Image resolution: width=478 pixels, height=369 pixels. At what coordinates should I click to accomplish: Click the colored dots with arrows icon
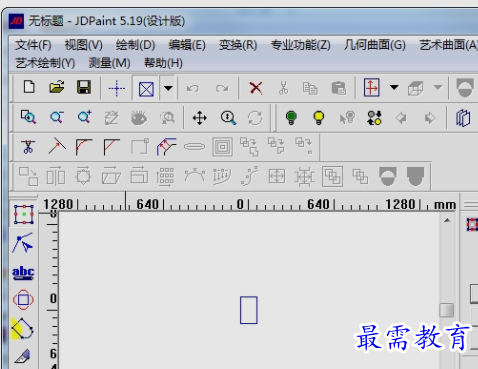pos(374,118)
